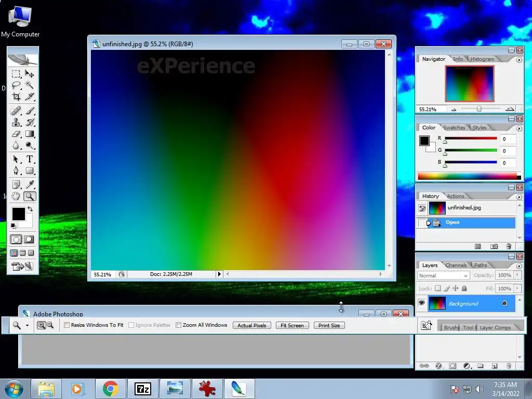The image size is (532, 399).
Task: Select the Healing Brush tool
Action: [x=16, y=111]
